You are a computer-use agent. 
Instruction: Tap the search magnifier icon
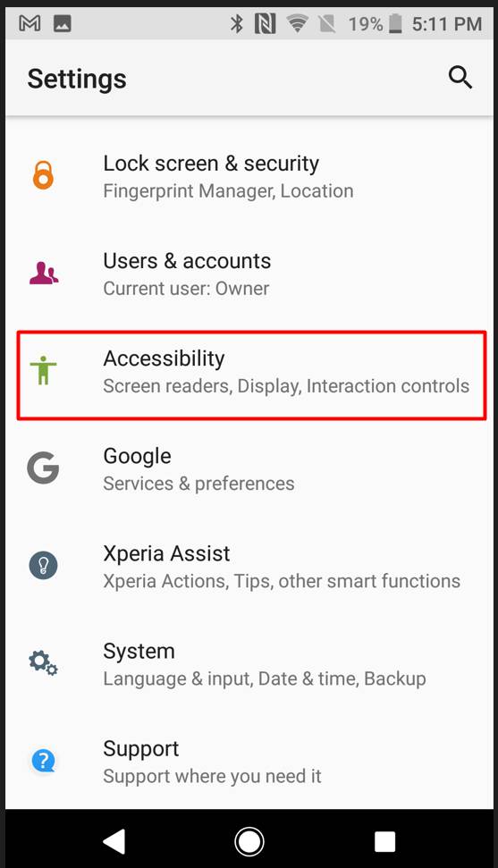point(460,78)
